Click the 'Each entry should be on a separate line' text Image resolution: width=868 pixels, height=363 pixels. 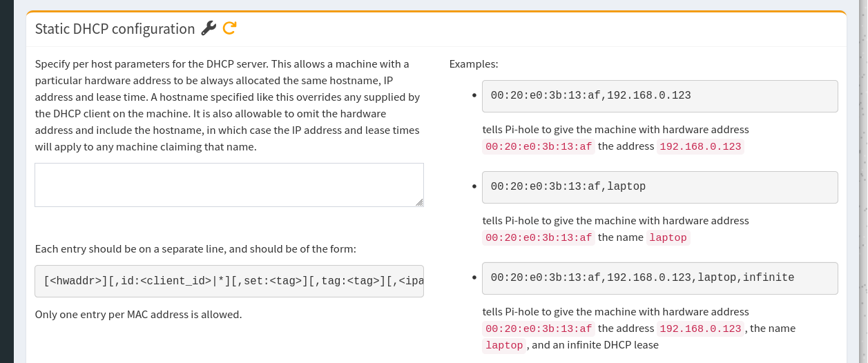tap(195, 248)
